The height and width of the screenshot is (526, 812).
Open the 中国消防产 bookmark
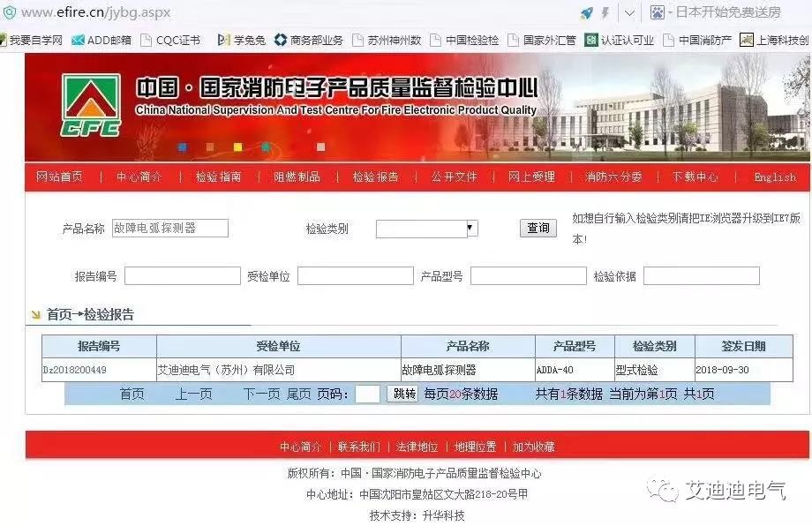tap(697, 40)
